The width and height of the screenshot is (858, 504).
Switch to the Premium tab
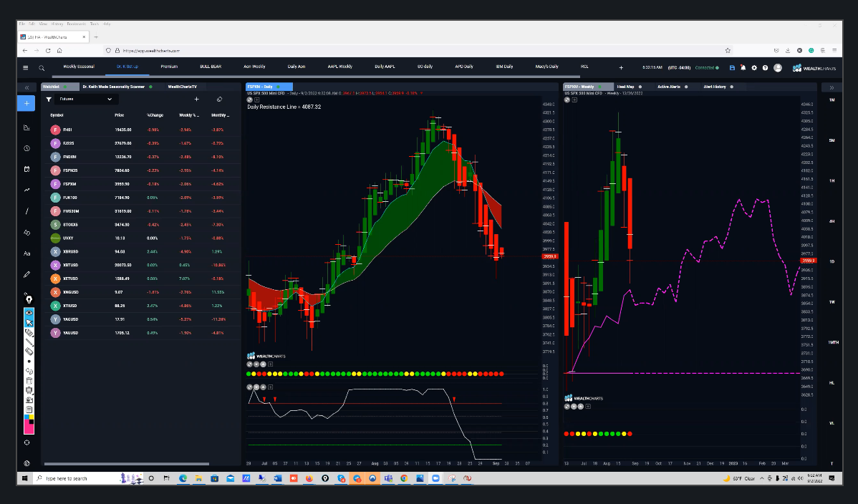click(x=169, y=67)
